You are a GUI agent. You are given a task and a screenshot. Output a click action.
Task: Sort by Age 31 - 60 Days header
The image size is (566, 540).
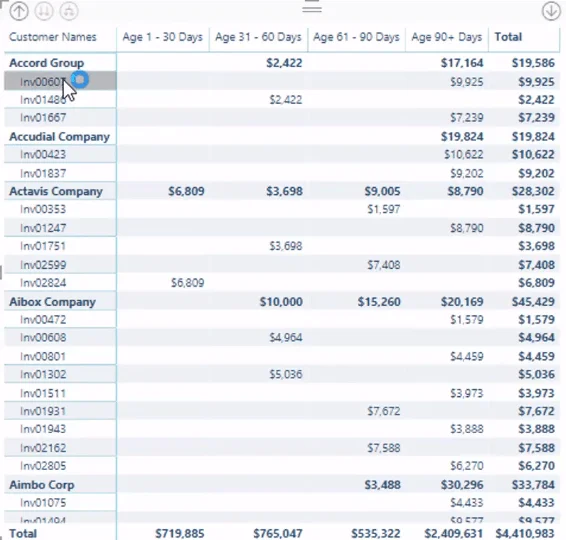[x=258, y=37]
